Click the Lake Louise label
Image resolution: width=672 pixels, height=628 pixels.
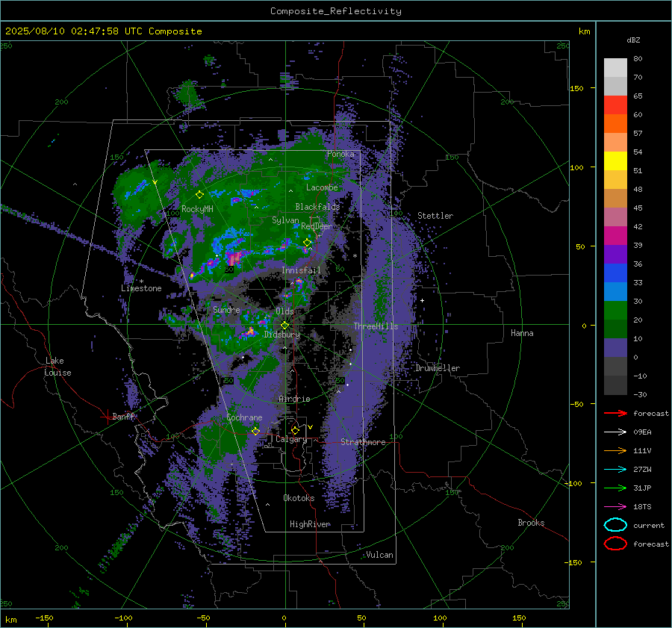[57, 367]
